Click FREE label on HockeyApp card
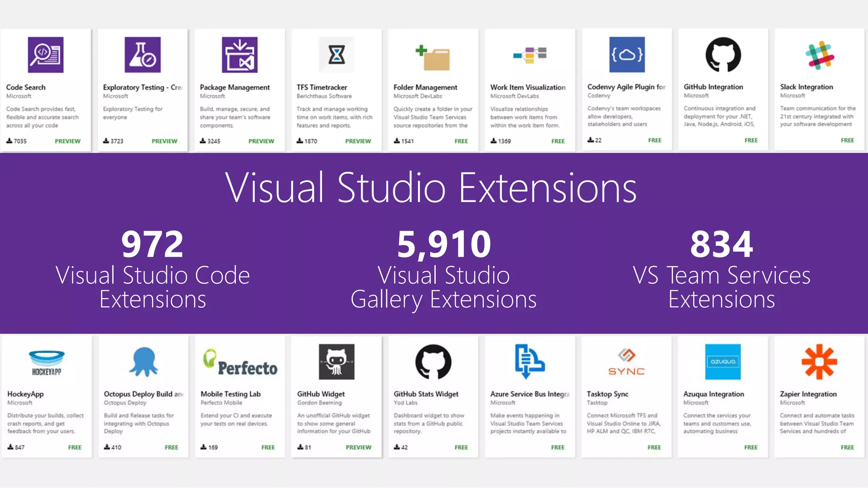 pyautogui.click(x=75, y=447)
